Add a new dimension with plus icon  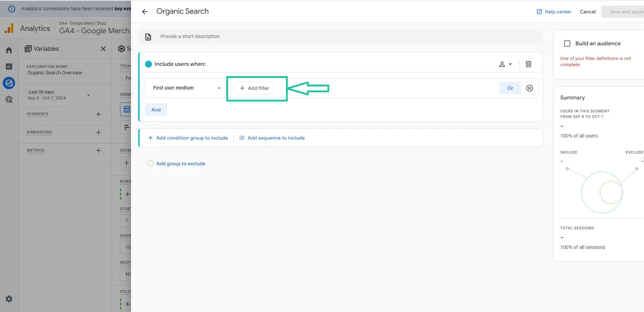click(98, 132)
